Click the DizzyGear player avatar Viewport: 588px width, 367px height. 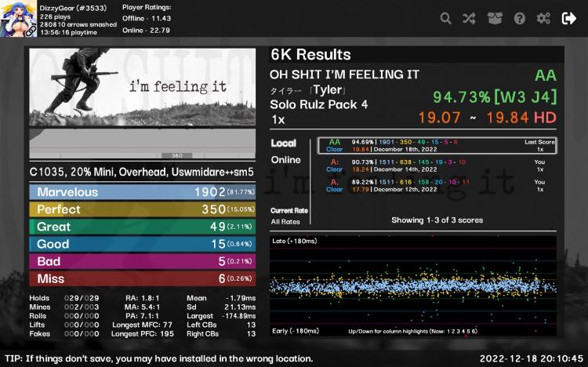tap(18, 18)
